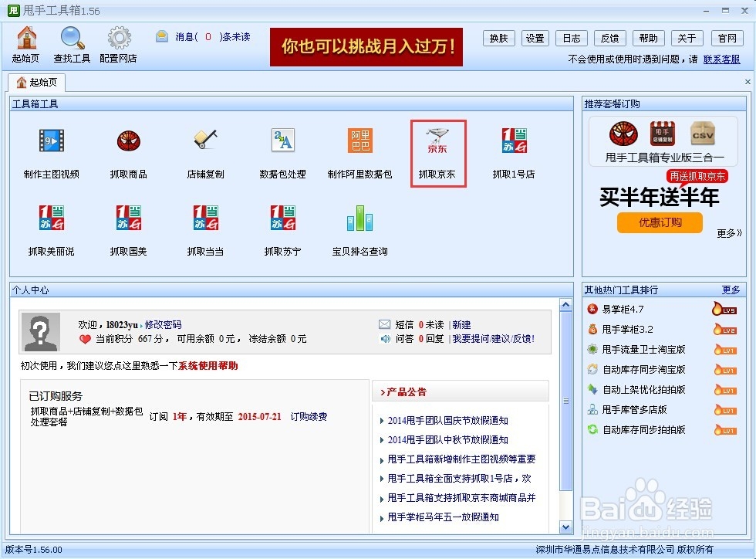Click the 换肤 skin button
Viewport: 756px width, 559px height.
tap(498, 38)
